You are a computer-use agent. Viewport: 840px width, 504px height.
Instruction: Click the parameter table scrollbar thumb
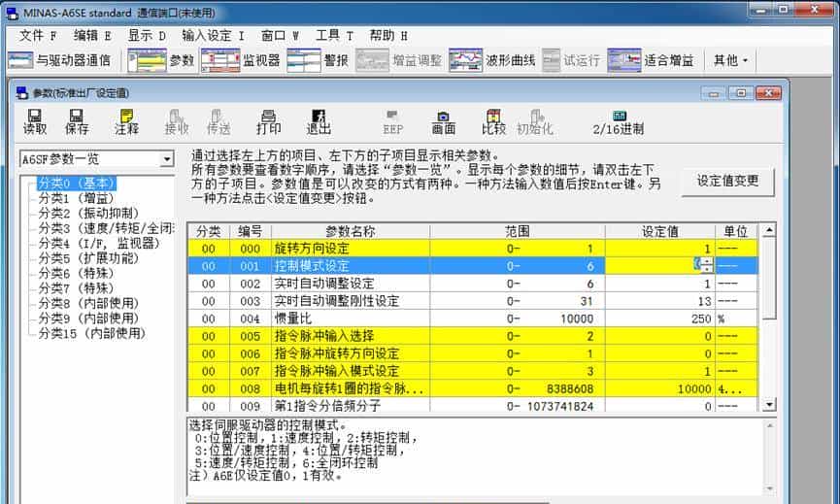click(x=769, y=279)
